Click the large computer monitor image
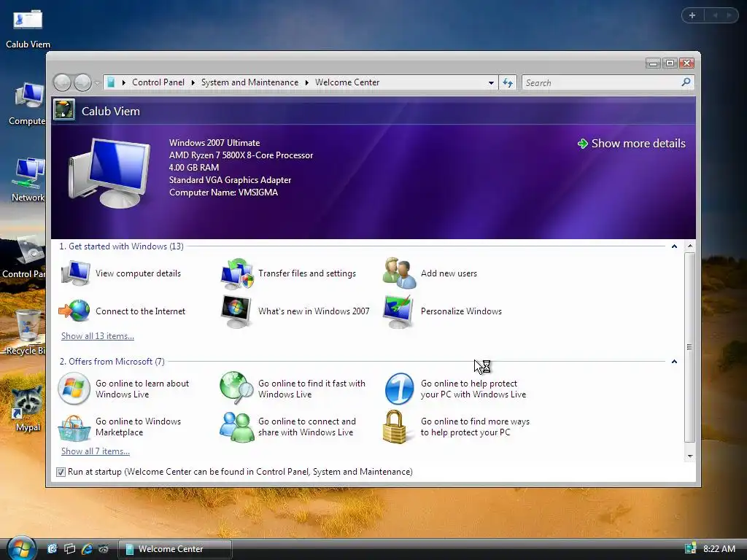Image resolution: width=747 pixels, height=560 pixels. (x=109, y=174)
